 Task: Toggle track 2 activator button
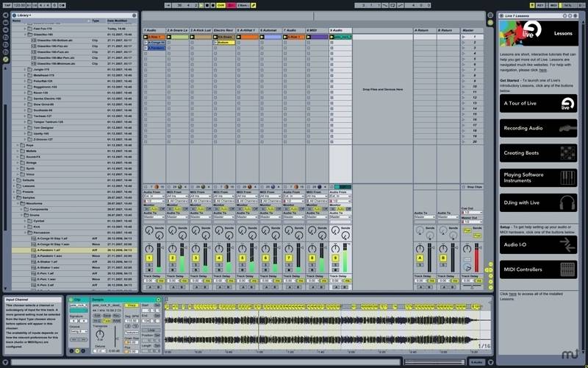(173, 258)
